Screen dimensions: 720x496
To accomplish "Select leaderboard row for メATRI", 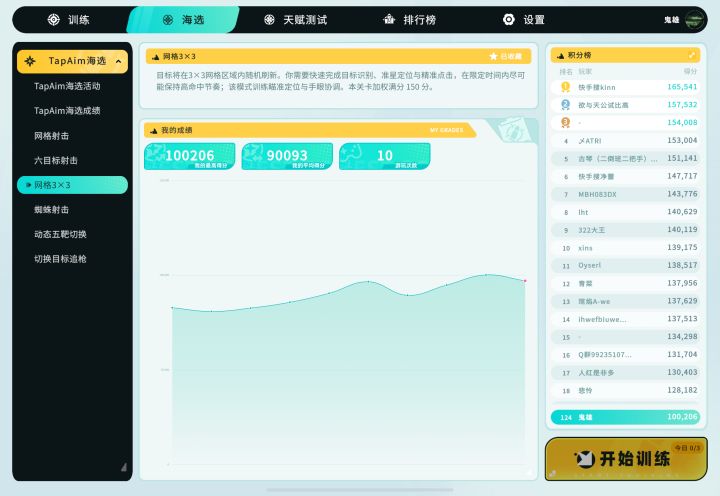I will [625, 141].
